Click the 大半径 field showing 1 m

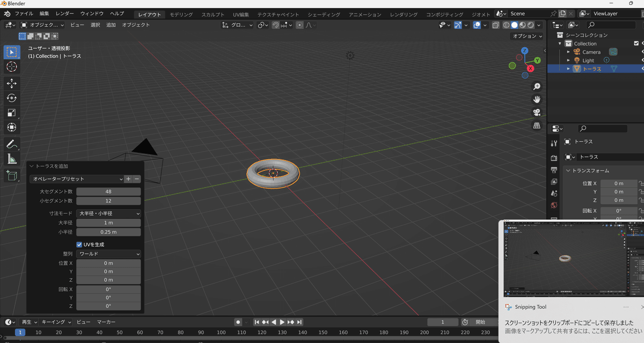point(108,223)
